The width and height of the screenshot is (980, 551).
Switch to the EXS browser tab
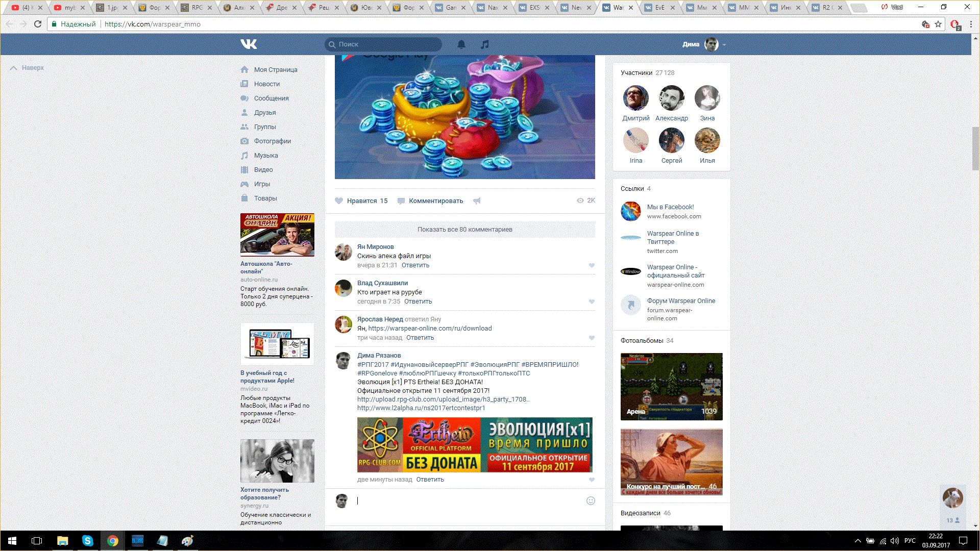pyautogui.click(x=533, y=8)
